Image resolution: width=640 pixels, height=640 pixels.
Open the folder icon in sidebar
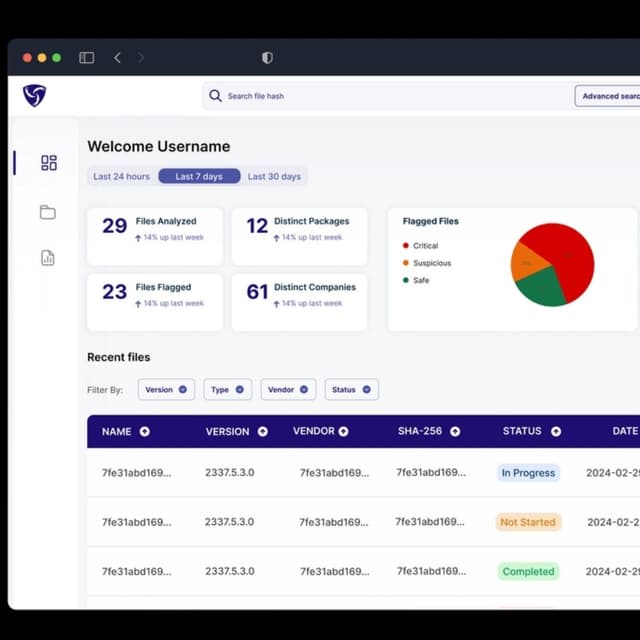point(48,212)
